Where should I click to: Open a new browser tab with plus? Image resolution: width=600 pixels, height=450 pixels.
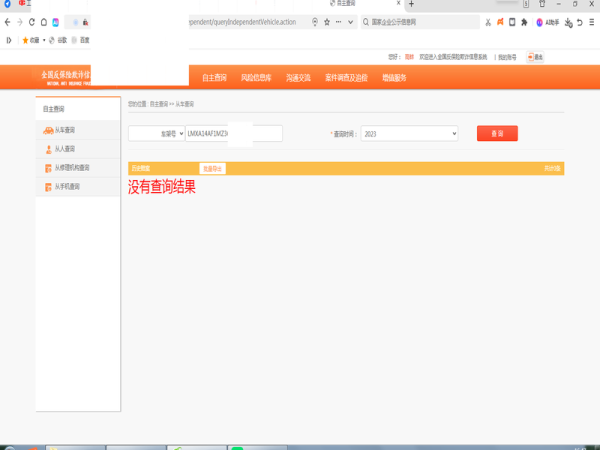point(411,4)
